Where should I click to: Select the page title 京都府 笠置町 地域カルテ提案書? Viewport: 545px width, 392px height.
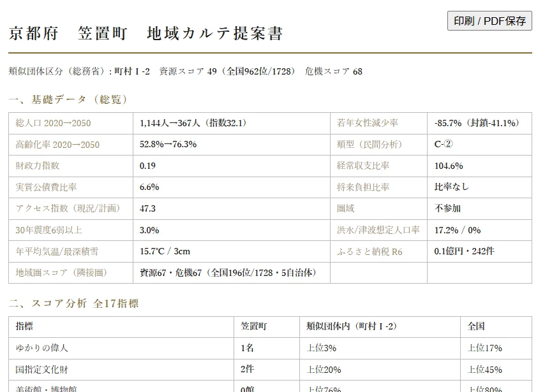(146, 34)
